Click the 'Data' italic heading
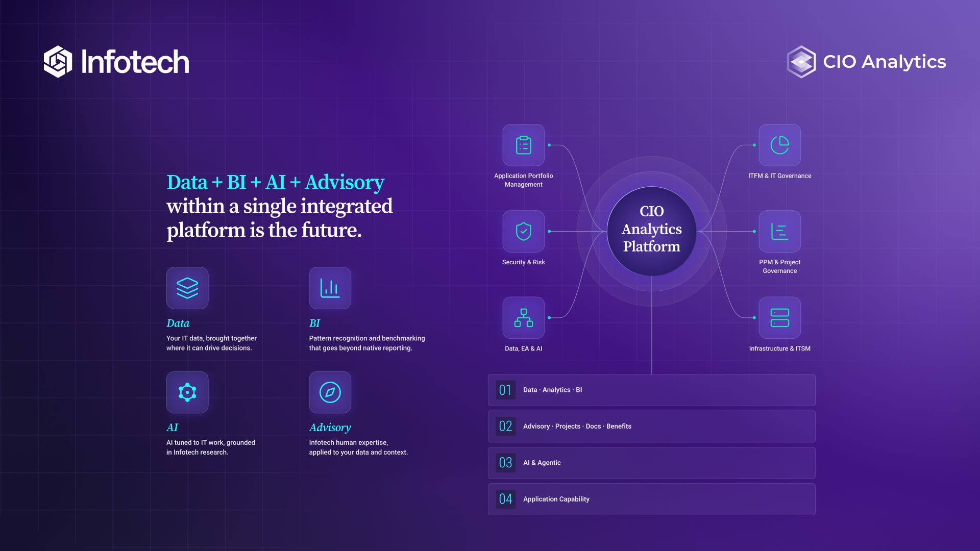The width and height of the screenshot is (980, 551). [178, 323]
